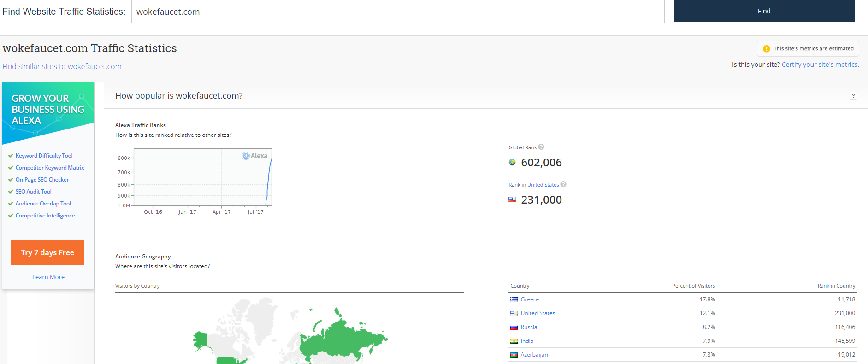
Task: Click the 17.8% value for Greece
Action: point(707,299)
